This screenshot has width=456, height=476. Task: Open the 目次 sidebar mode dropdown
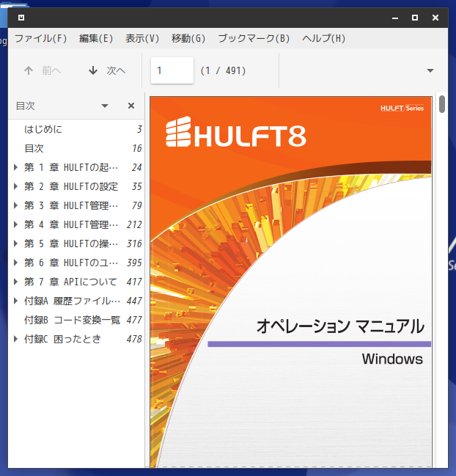[x=105, y=106]
